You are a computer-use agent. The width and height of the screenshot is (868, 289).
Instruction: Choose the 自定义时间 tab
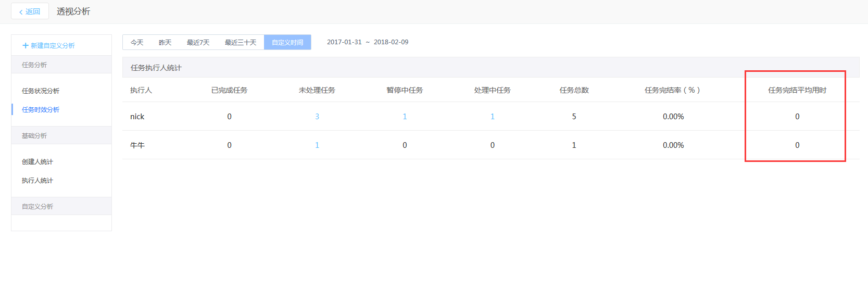(287, 43)
